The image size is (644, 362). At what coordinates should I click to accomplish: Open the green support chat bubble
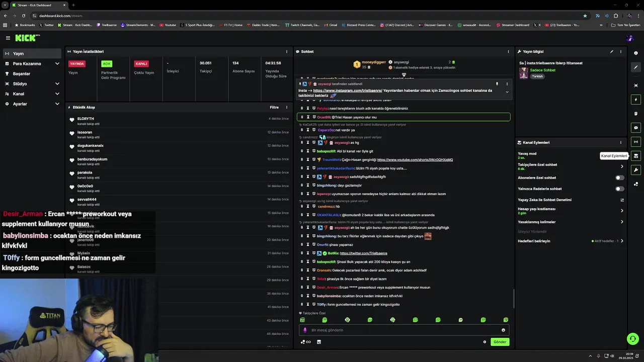[632, 339]
